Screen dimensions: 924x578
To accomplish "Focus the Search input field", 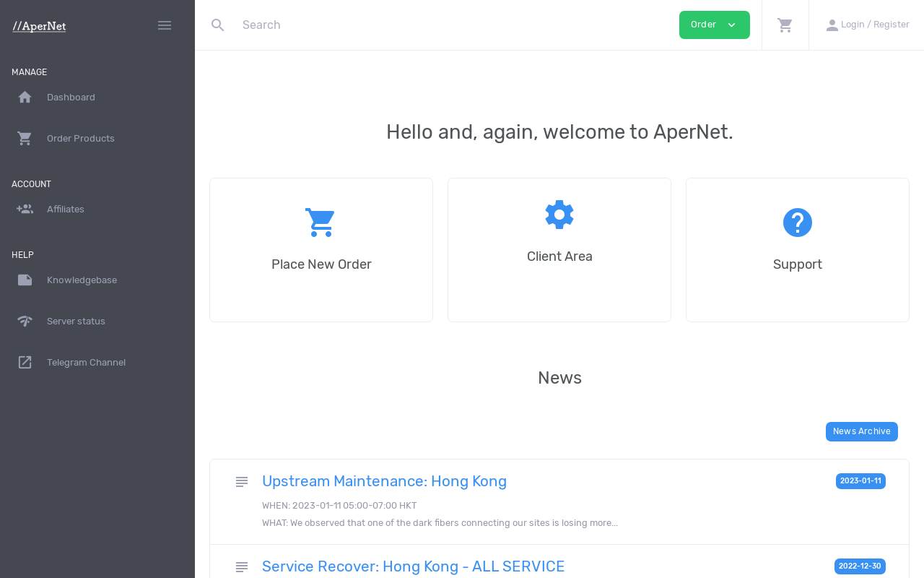I will tap(455, 25).
